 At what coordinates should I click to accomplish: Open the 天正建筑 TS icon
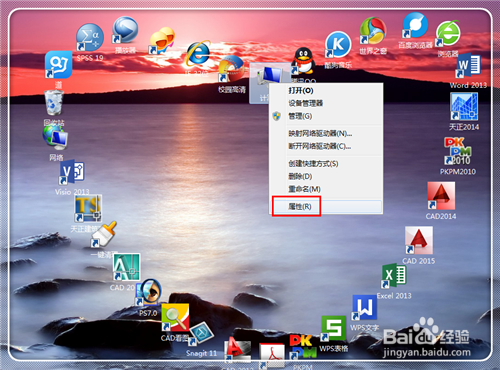click(x=88, y=209)
